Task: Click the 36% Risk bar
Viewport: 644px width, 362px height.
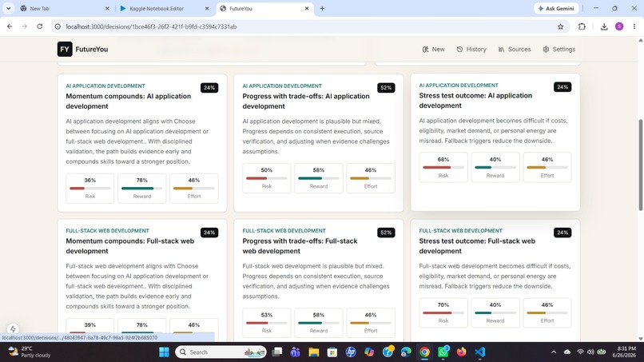Action: (x=90, y=188)
